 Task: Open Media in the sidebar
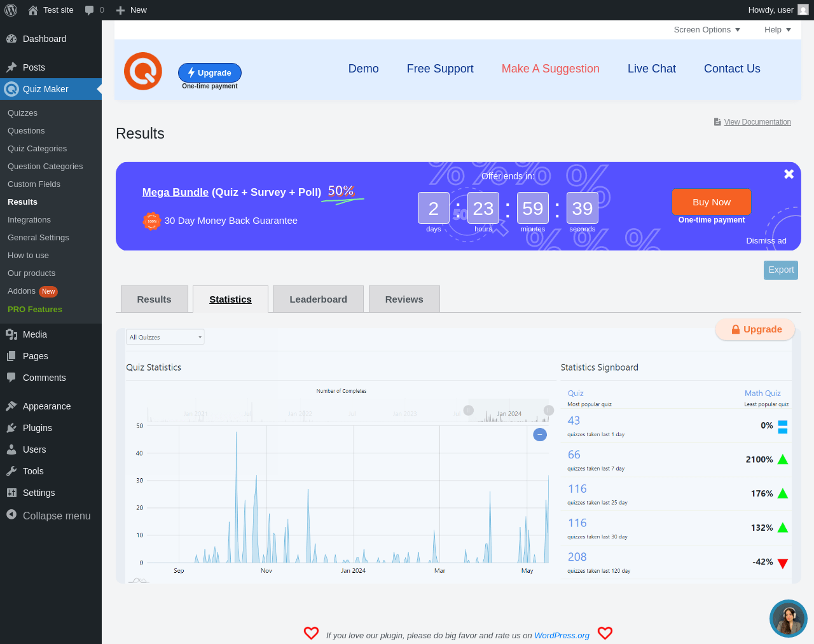(51, 334)
